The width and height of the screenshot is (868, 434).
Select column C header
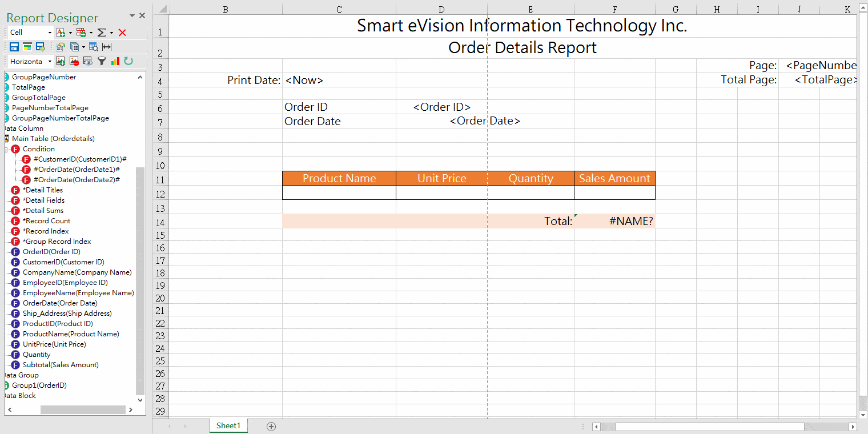click(x=339, y=9)
